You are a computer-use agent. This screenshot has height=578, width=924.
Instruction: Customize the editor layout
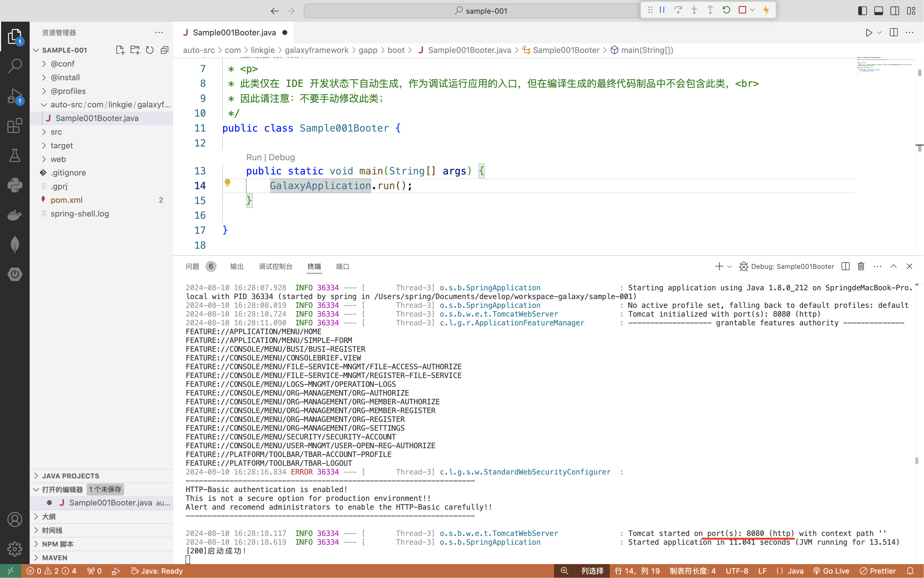(911, 11)
